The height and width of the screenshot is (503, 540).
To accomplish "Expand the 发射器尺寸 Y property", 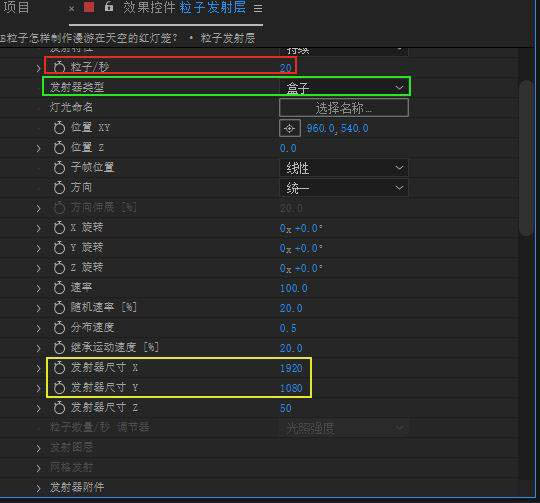I will (38, 388).
